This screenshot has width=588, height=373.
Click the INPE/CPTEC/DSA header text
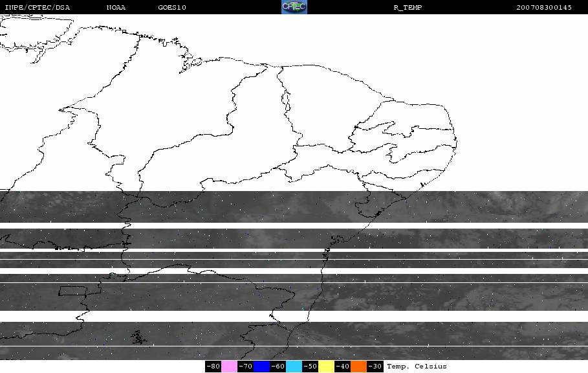pos(37,7)
